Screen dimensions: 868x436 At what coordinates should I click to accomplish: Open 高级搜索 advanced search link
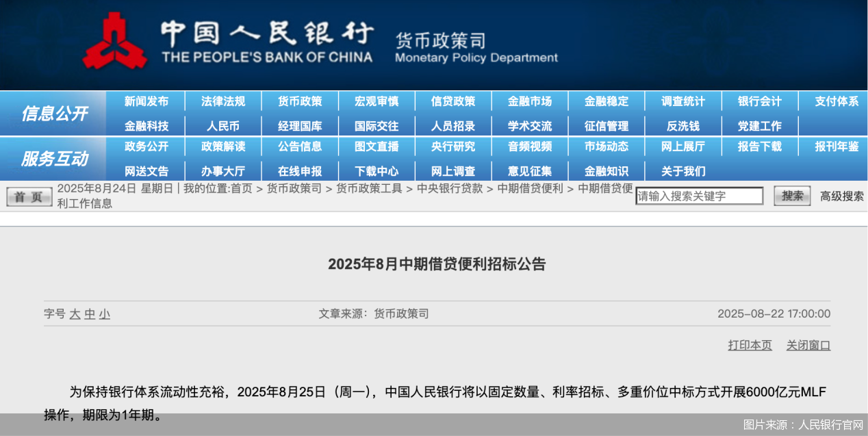pos(842,196)
